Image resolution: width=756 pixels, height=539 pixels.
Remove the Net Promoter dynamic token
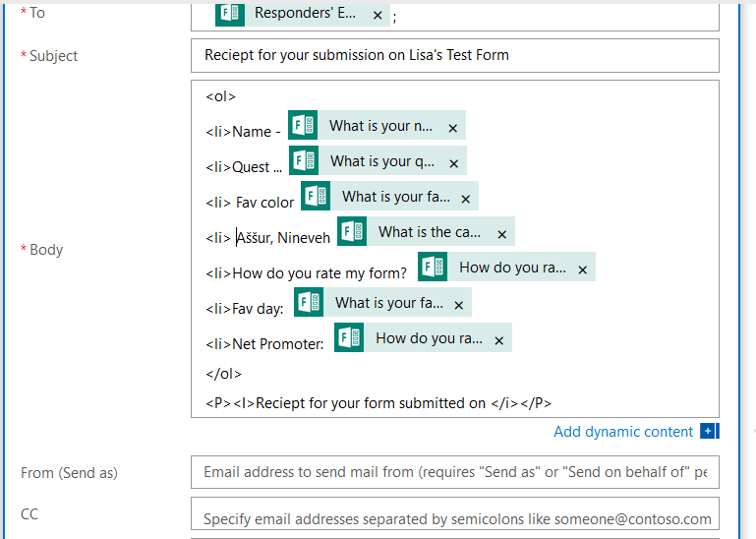click(499, 340)
